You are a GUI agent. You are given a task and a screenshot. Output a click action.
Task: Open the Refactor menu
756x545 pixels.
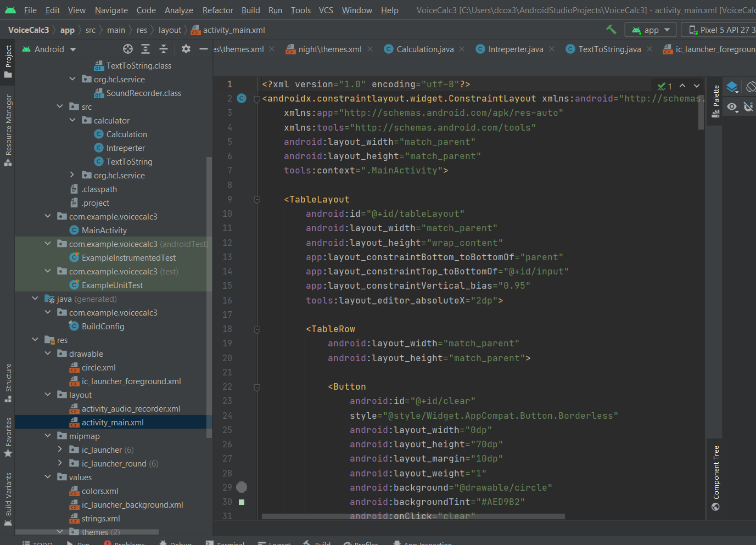coord(217,10)
